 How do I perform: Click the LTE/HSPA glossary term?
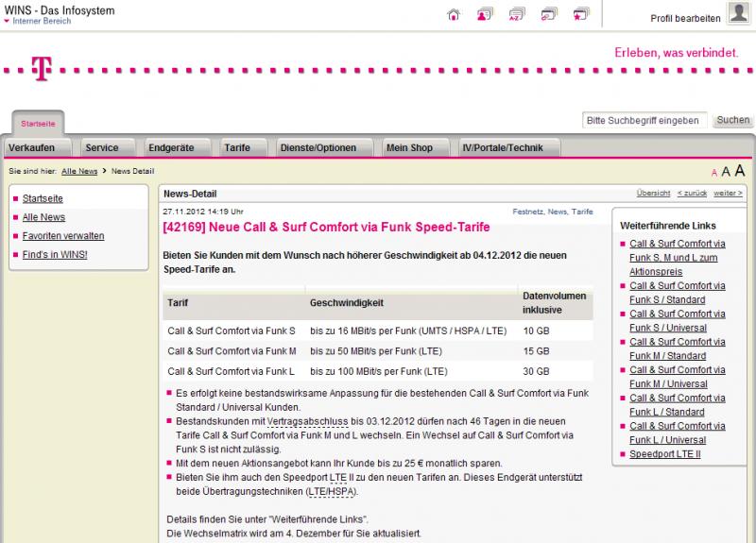tap(332, 492)
